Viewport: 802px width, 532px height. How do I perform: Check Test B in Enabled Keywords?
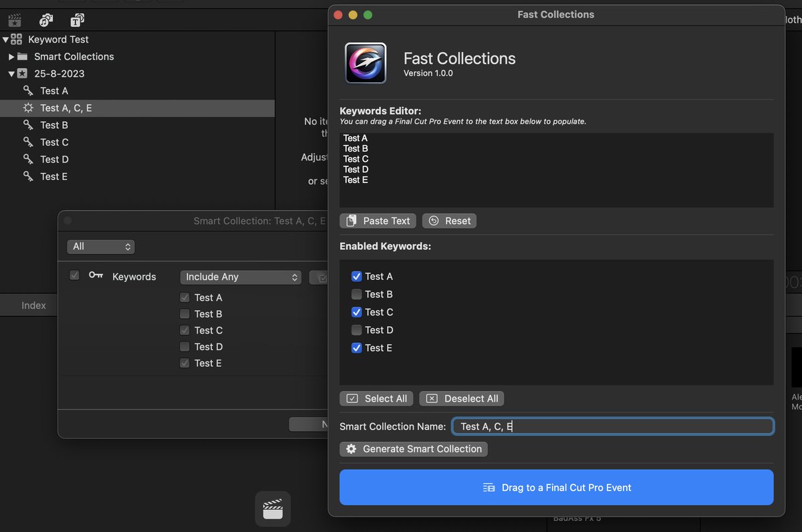pos(357,294)
